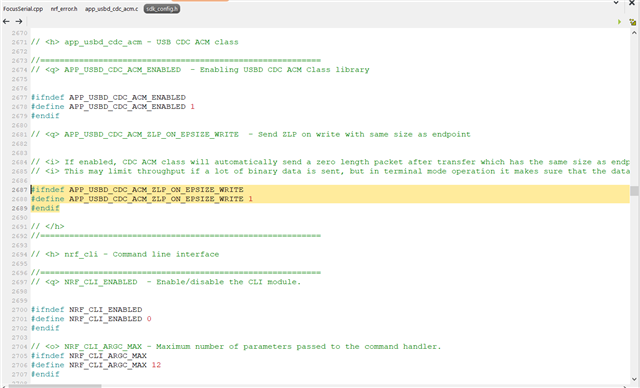Click line number 2701 in the gutter
Screen dimensions: 640x388
tap(19, 319)
